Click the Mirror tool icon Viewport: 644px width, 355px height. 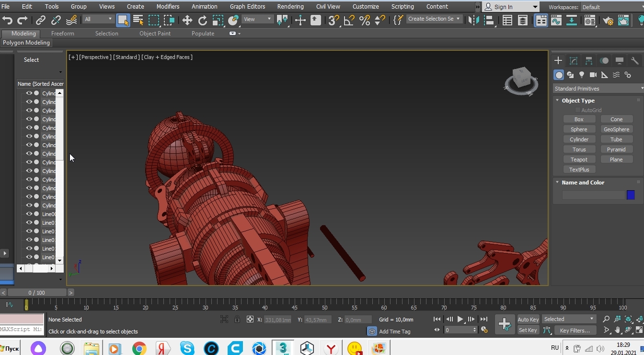[x=474, y=20]
